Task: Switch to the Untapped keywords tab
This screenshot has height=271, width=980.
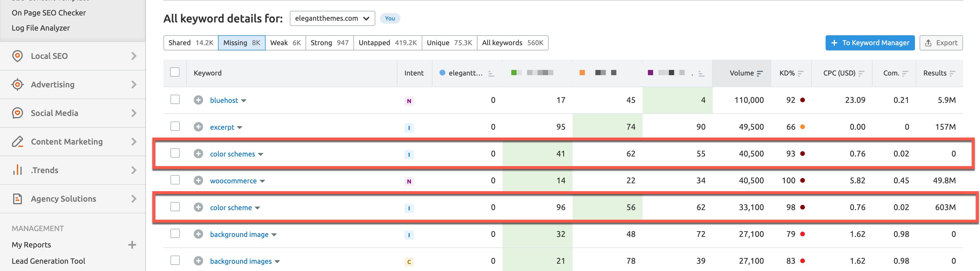Action: pos(387,43)
